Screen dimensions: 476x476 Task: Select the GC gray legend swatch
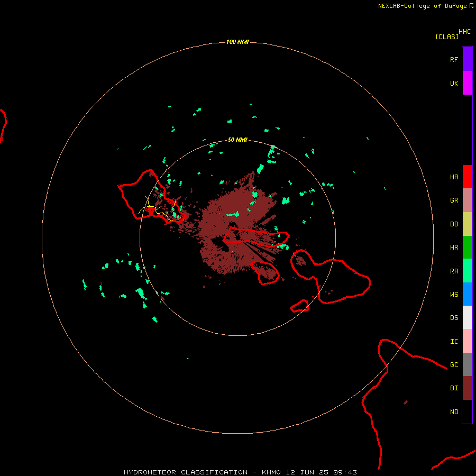point(467,364)
